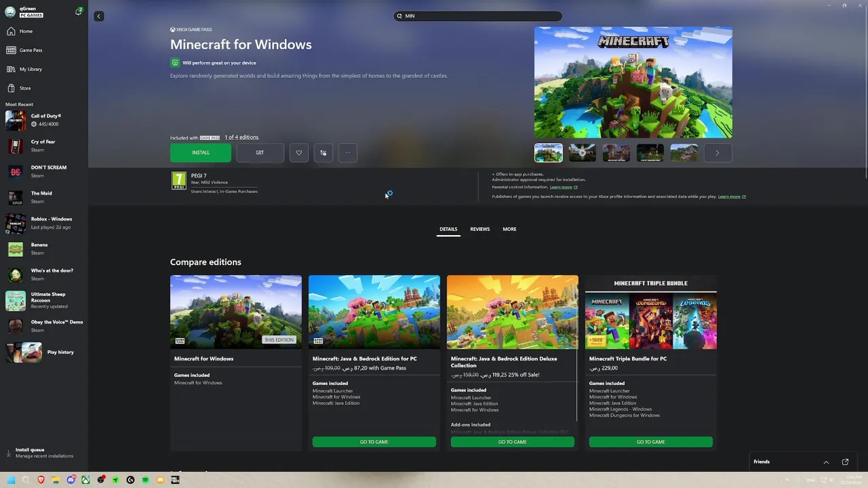Click the PEGI 7 rating badge

179,180
